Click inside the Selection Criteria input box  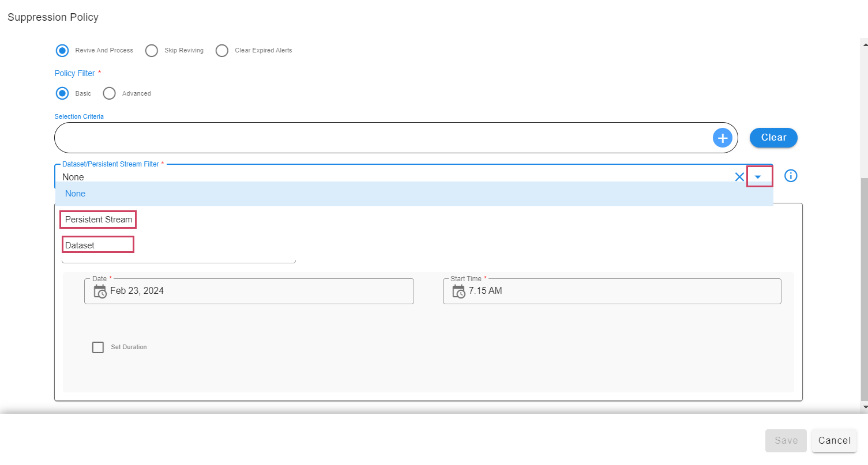coord(381,138)
